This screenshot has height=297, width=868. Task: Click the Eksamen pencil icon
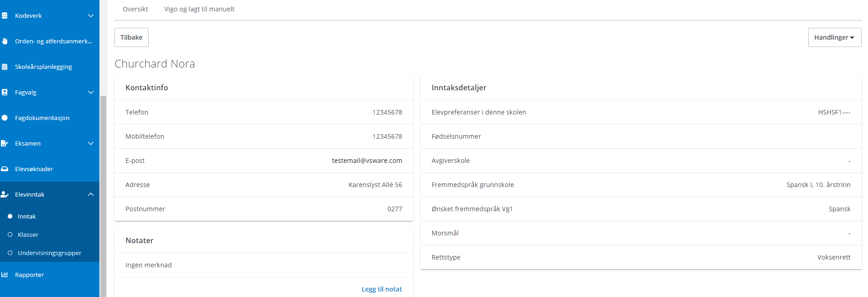[x=5, y=143]
